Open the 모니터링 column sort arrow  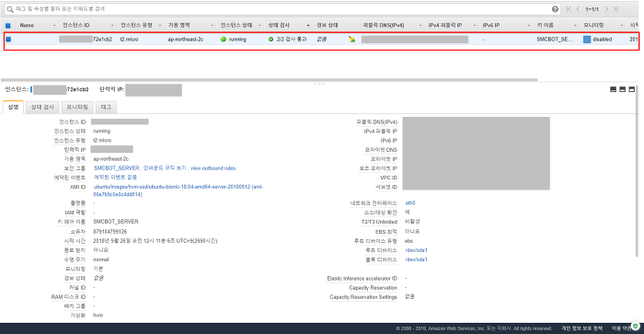point(621,26)
